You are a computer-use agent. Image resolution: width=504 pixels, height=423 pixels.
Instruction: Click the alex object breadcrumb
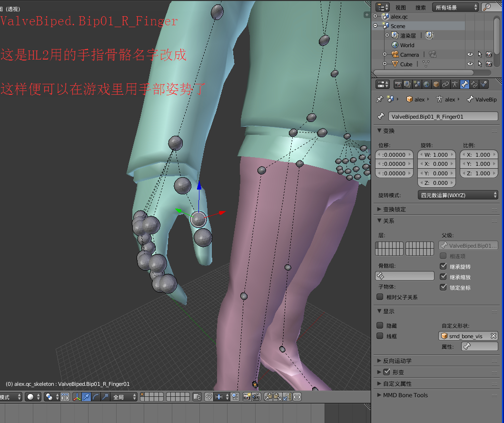pos(415,99)
